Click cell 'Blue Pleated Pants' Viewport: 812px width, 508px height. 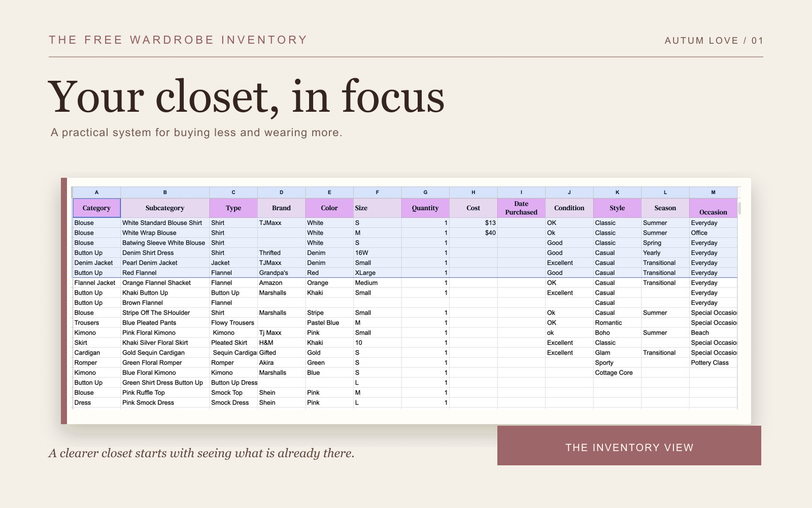click(x=165, y=323)
